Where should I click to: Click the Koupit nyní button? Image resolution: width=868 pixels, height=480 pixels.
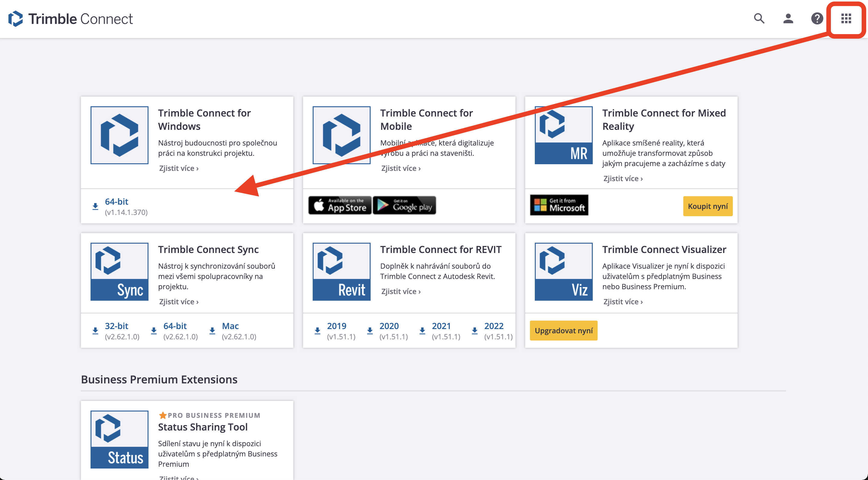tap(708, 206)
